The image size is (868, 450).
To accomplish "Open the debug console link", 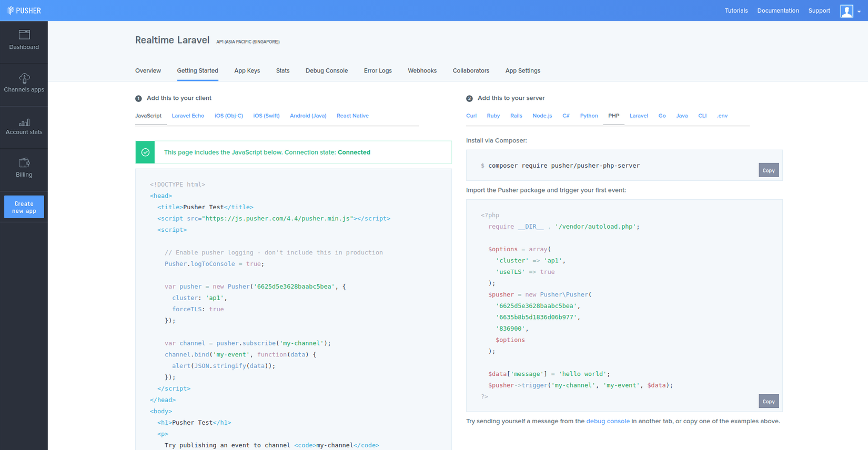I will (608, 421).
